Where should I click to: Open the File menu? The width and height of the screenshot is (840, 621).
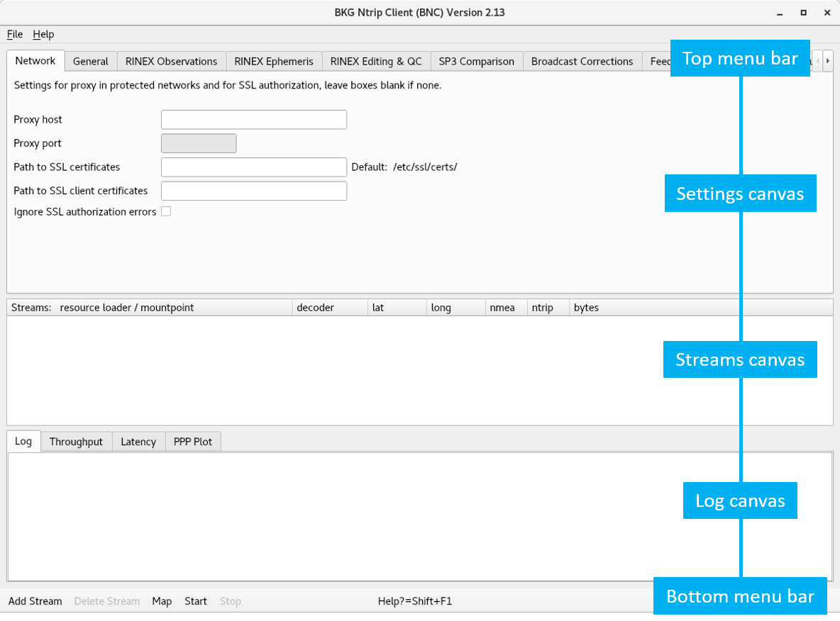[x=15, y=34]
